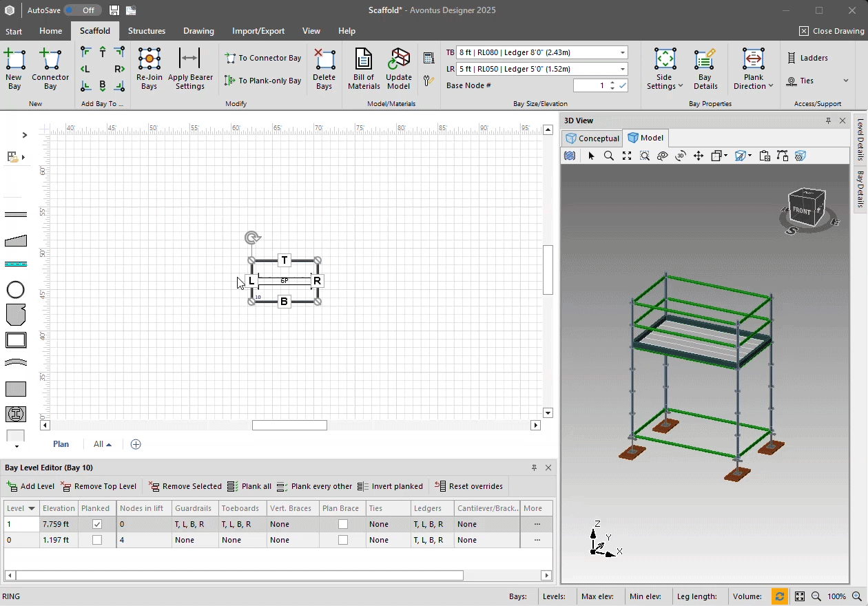Switch to Conceptual 3D view tab
Screen dimensions: 868x606
(x=592, y=138)
